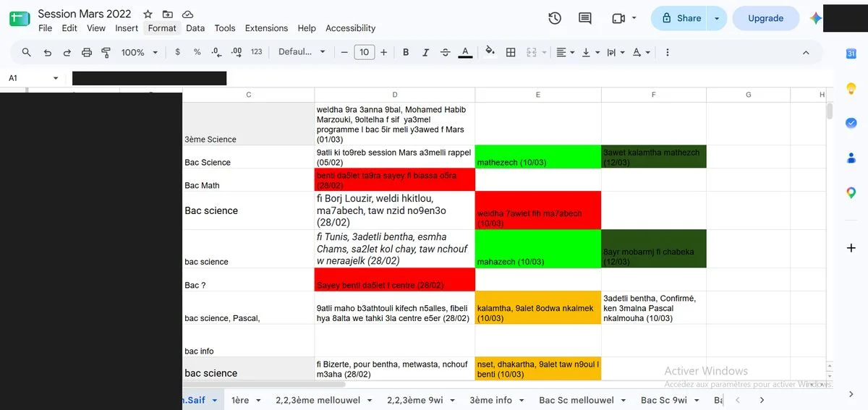The image size is (868, 410).
Task: Open the text wrapping dropdown
Action: (x=616, y=52)
